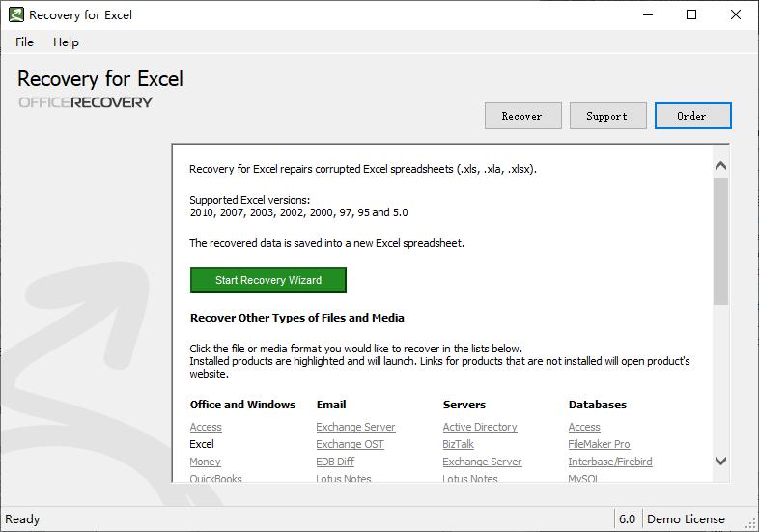Open the EDB Diff link
Screen dimensions: 759x532
335,462
